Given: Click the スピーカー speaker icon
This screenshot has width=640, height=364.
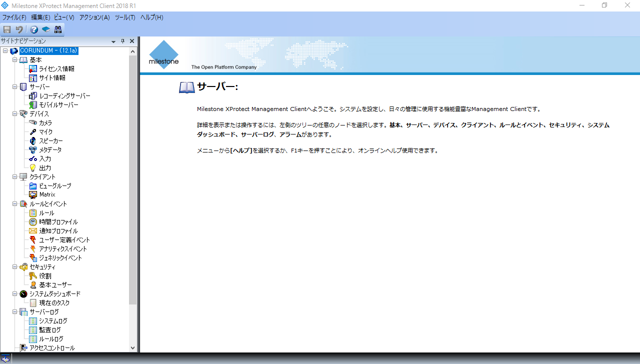Looking at the screenshot, I should [33, 141].
